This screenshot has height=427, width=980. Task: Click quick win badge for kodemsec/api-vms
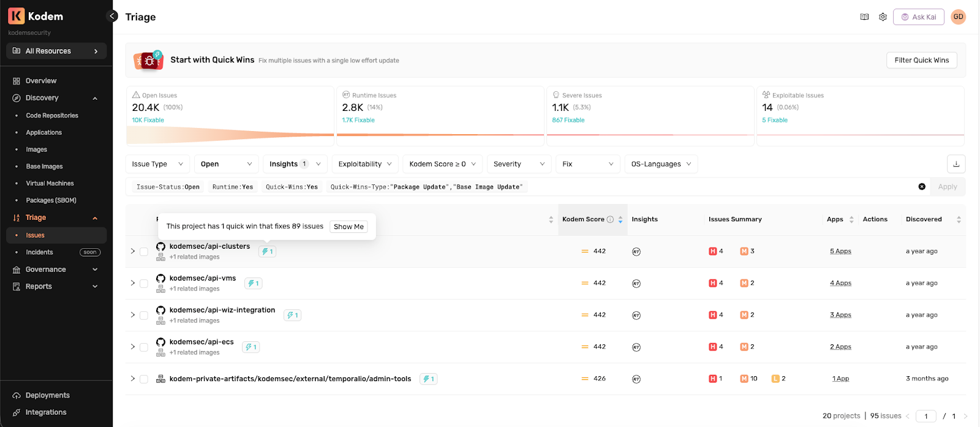253,283
